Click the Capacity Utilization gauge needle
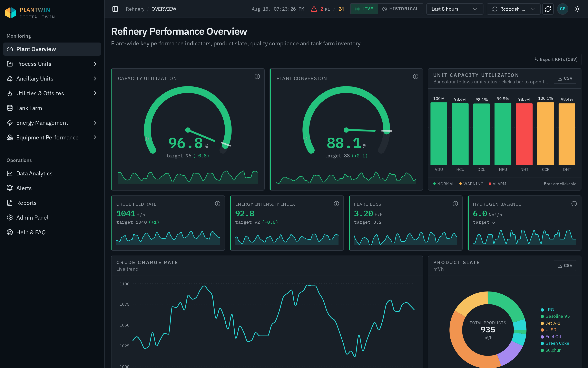This screenshot has width=588, height=368. coord(201,135)
